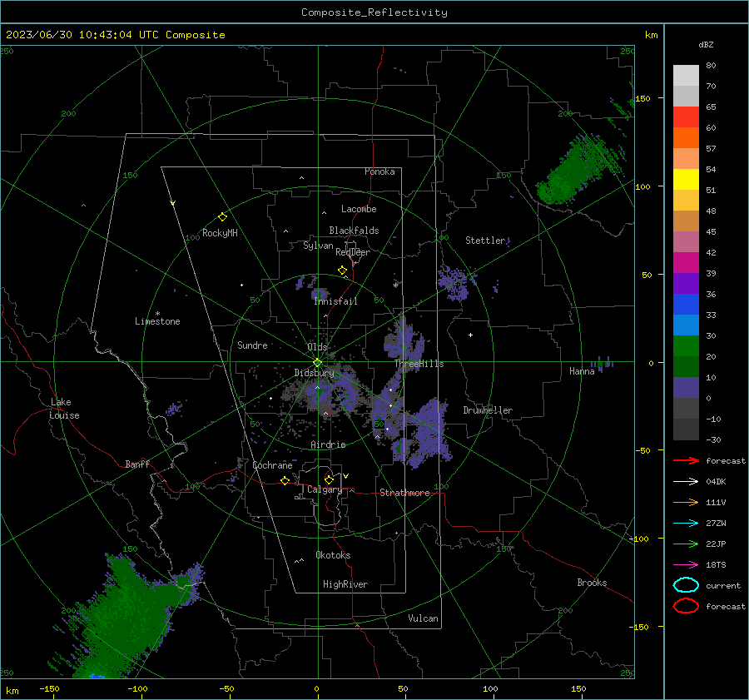The width and height of the screenshot is (749, 700).
Task: Select the magenta swatch on dBZ scale
Action: [686, 262]
